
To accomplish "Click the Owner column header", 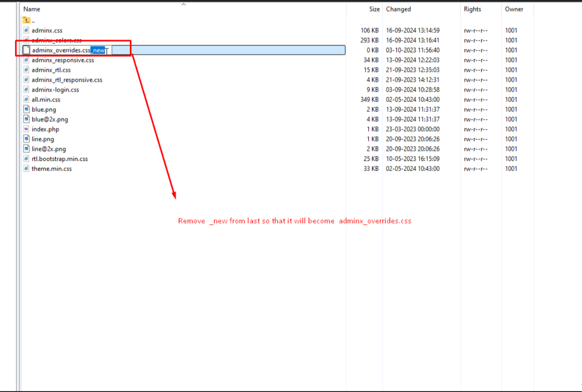I will 514,9.
